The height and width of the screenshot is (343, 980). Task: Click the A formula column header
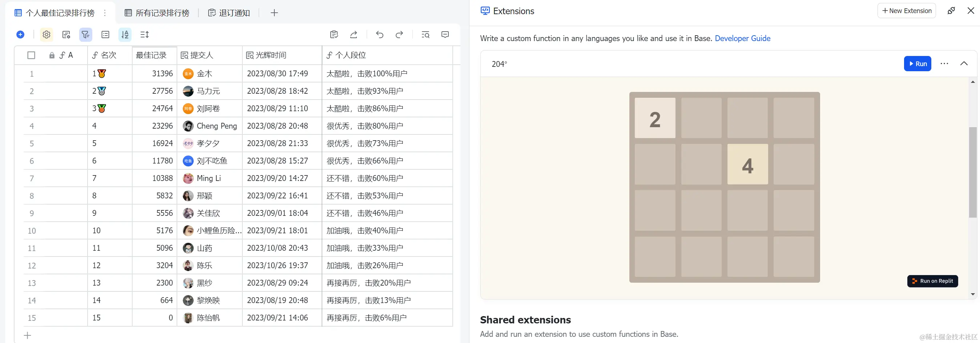pyautogui.click(x=66, y=56)
